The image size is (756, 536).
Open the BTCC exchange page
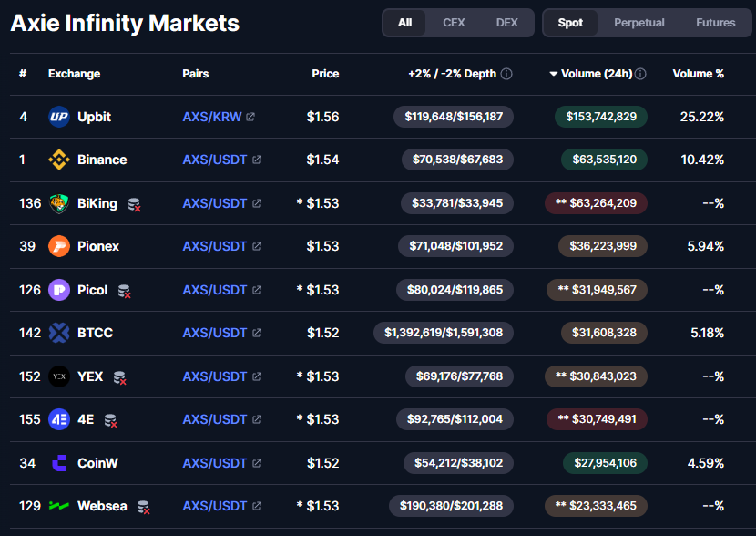tap(95, 333)
